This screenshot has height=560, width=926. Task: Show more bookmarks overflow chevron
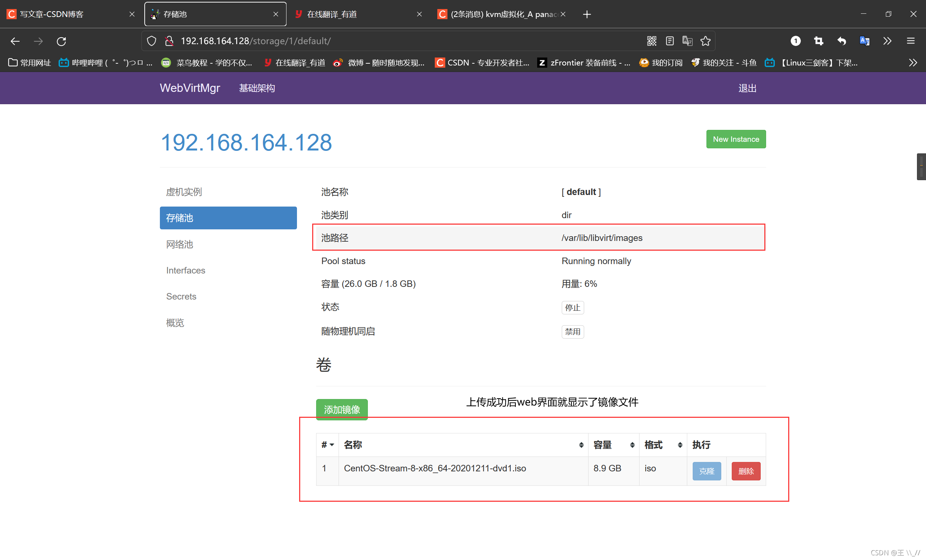pyautogui.click(x=913, y=62)
